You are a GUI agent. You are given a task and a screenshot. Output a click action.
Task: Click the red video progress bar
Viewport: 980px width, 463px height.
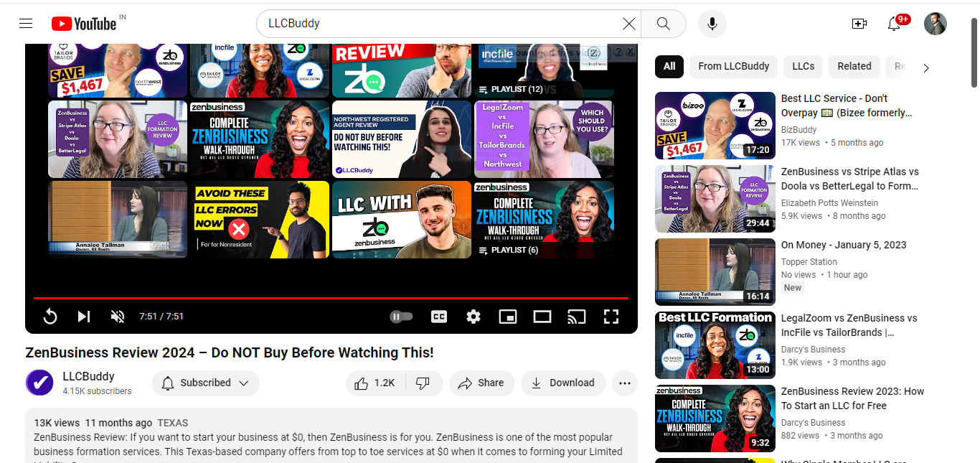[x=331, y=298]
